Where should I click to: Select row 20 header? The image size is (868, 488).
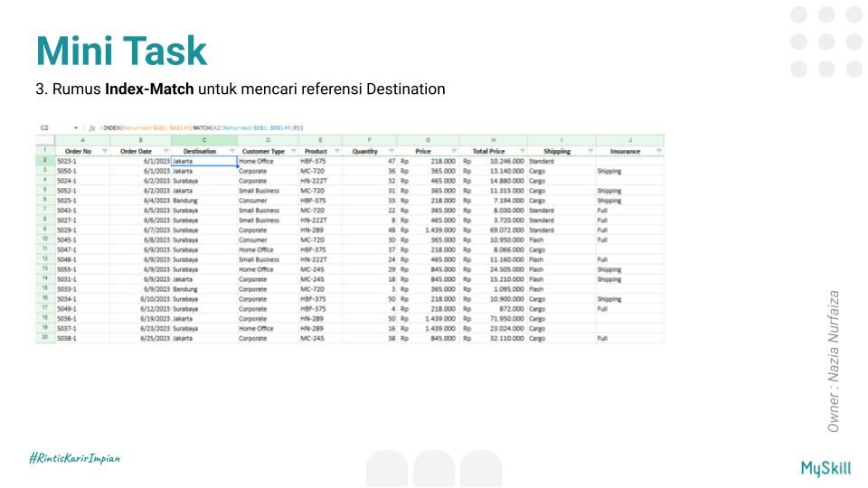(45, 337)
